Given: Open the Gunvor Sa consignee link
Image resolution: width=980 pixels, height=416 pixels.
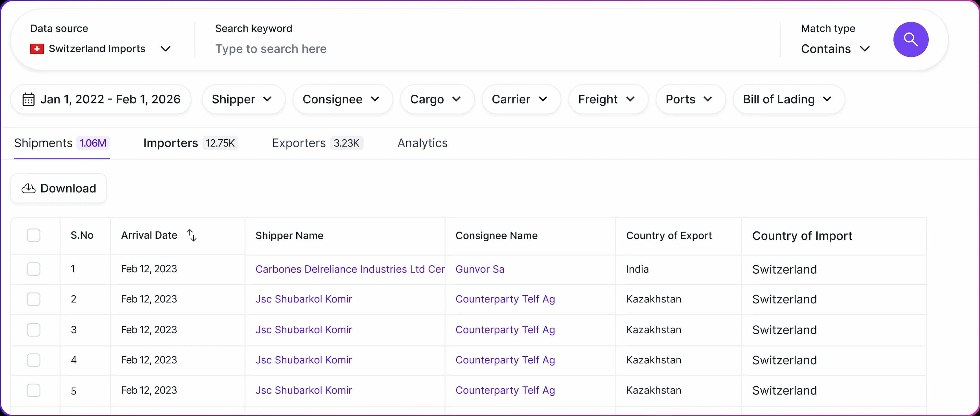Looking at the screenshot, I should 480,269.
